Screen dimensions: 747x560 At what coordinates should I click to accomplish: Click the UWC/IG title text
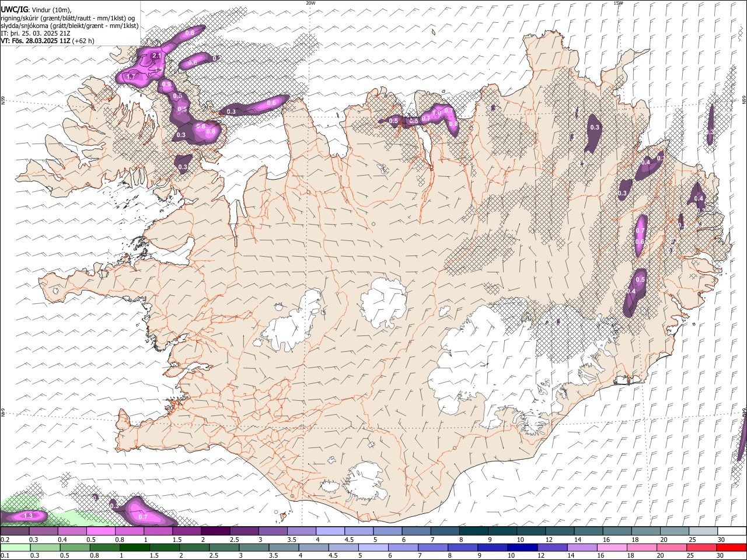[x=14, y=9]
